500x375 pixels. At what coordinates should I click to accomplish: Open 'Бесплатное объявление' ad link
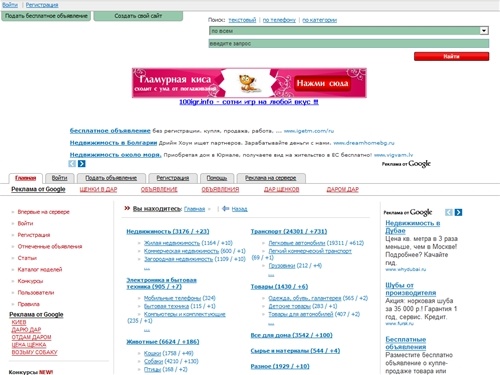110,131
